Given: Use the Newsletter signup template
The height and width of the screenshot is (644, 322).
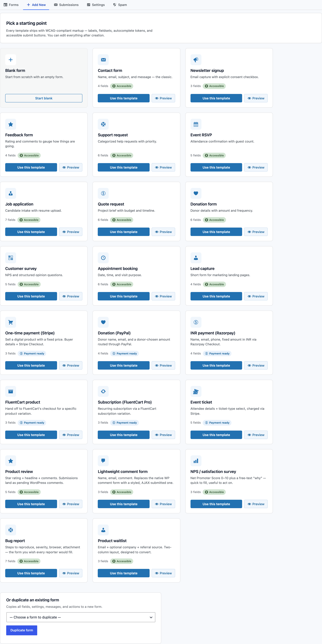Looking at the screenshot, I should 216,98.
